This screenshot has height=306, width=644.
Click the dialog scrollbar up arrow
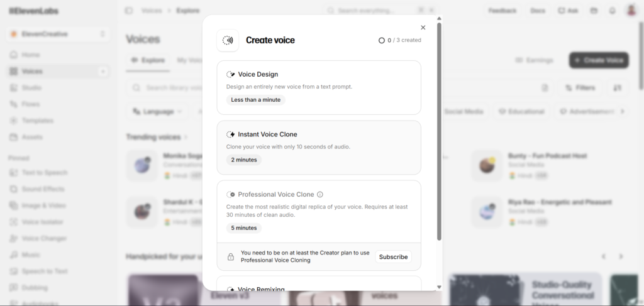click(439, 18)
